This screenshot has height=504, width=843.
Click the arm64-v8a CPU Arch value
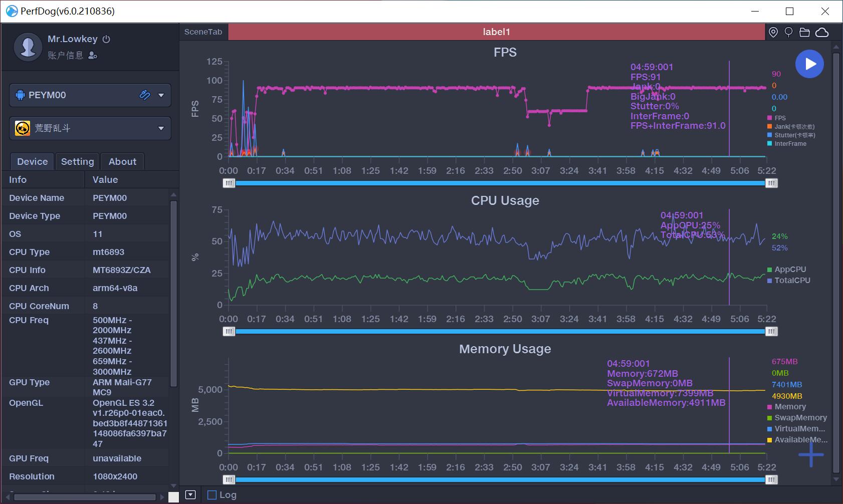pyautogui.click(x=115, y=288)
